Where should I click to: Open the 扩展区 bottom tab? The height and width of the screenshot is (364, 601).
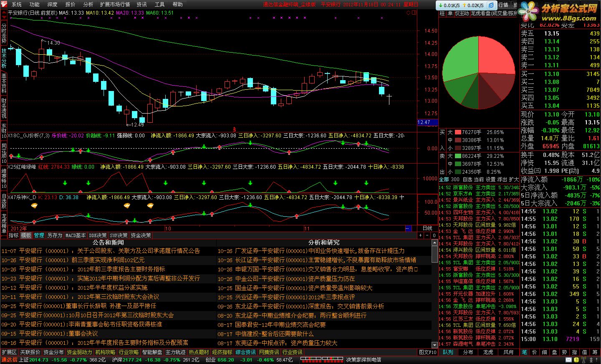[x=9, y=352]
